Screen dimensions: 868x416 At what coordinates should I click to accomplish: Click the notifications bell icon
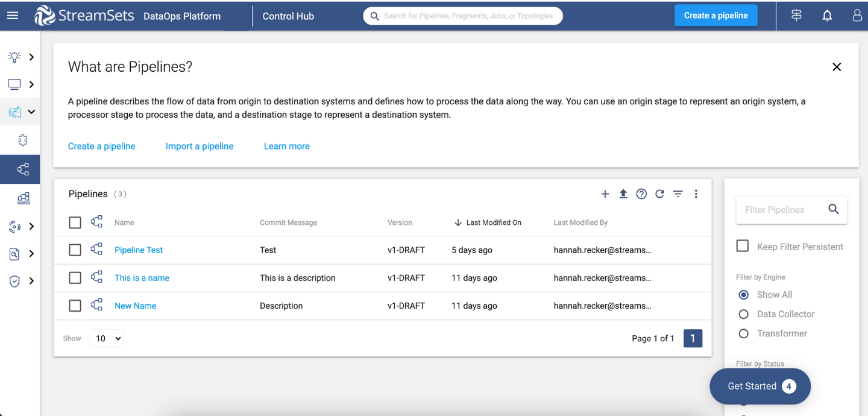click(827, 16)
